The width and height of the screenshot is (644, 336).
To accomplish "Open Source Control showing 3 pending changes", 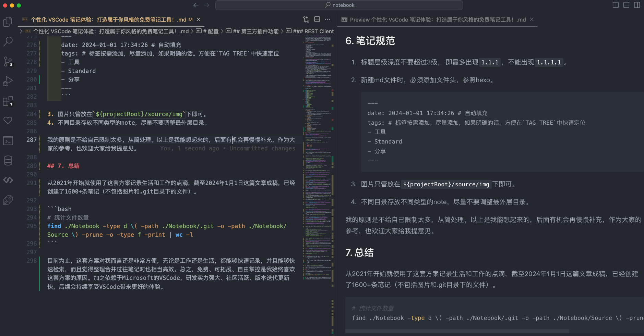I will (x=8, y=61).
